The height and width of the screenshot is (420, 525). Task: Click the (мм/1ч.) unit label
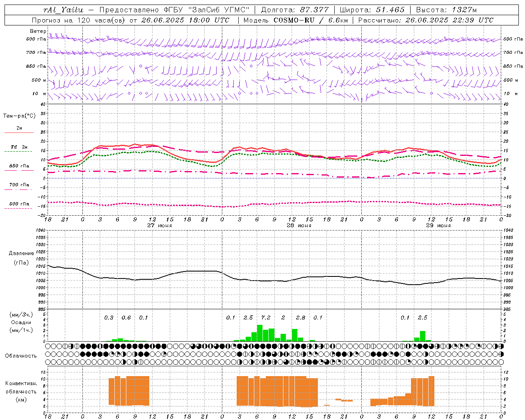click(x=21, y=330)
